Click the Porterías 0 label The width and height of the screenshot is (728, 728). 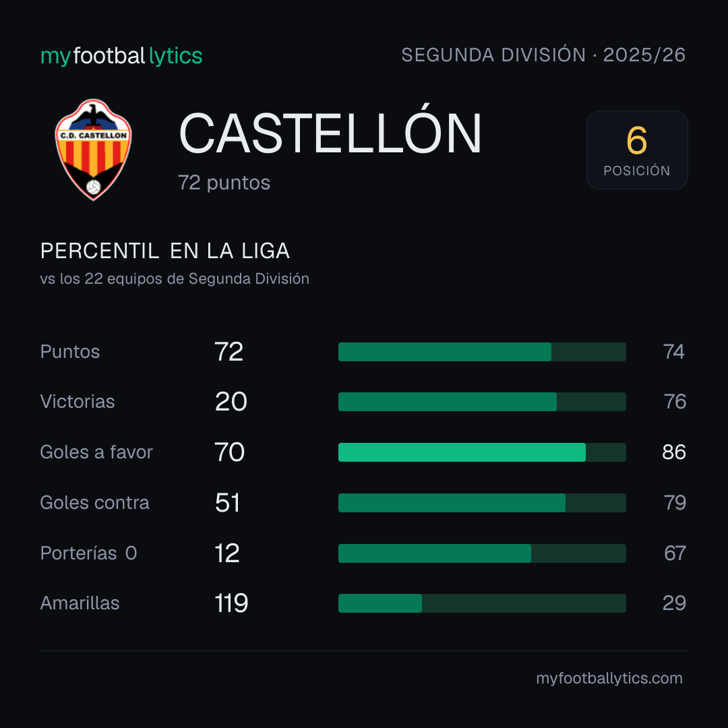(x=88, y=553)
